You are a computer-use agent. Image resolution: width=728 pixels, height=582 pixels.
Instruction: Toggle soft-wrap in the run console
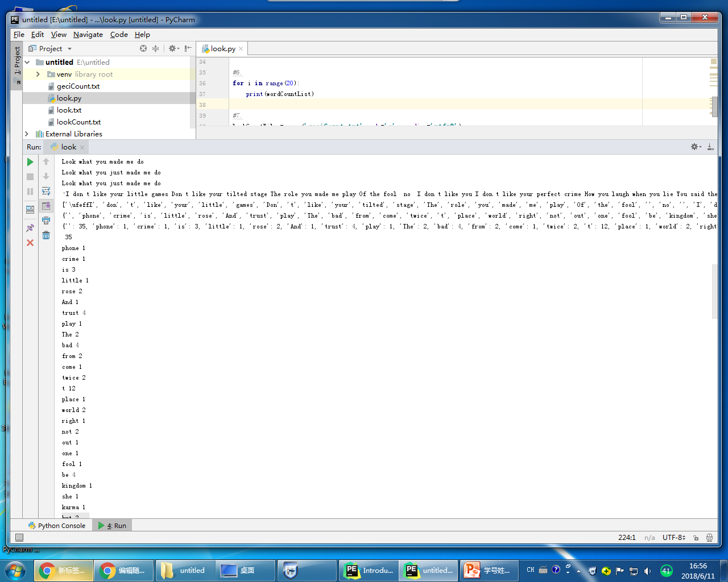point(46,191)
